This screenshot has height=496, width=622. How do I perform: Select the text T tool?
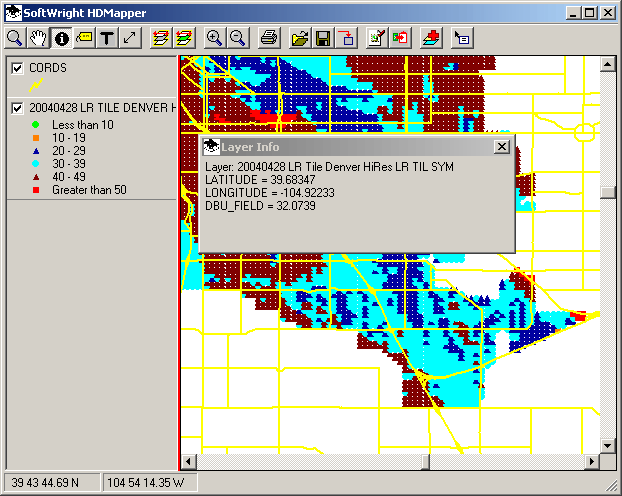(108, 38)
